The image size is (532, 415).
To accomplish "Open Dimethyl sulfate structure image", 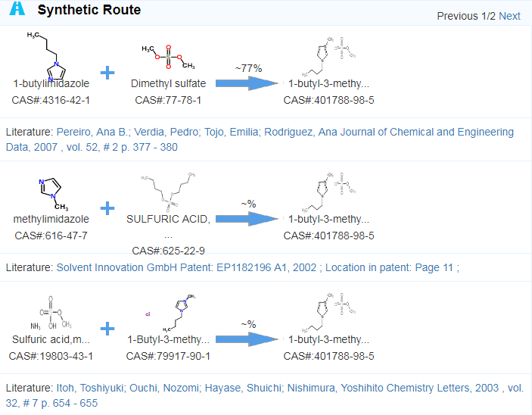I will 168,57.
